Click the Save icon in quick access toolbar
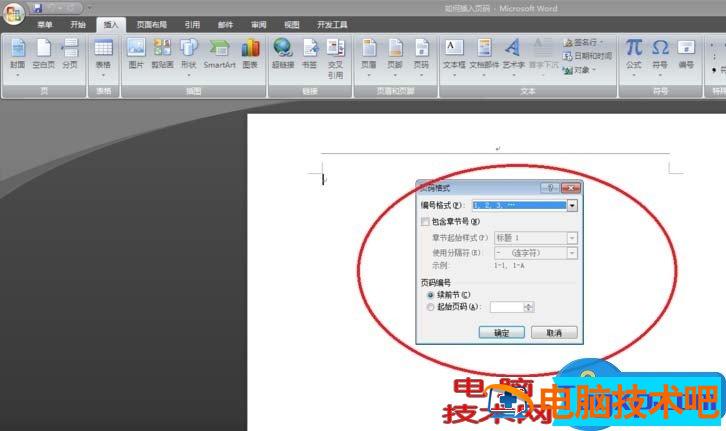The height and width of the screenshot is (431, 726). (x=38, y=8)
